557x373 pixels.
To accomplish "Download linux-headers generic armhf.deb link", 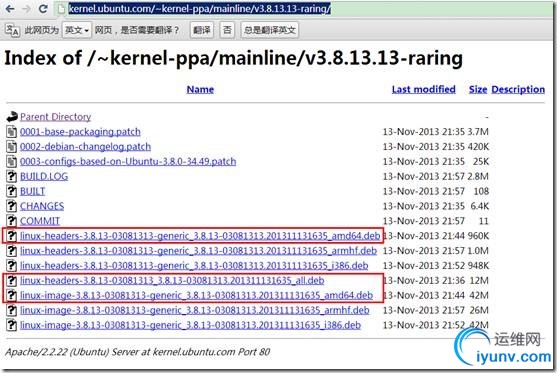I will 198,250.
